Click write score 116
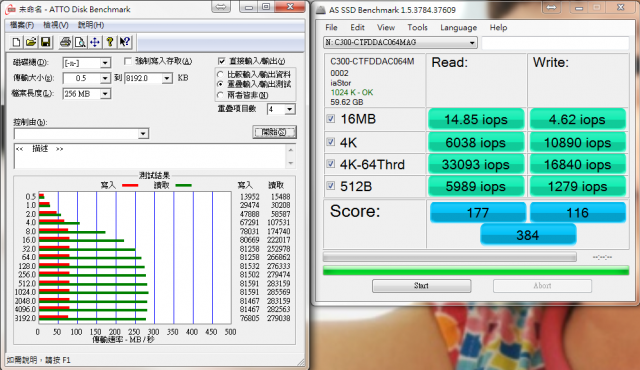This screenshot has width=640, height=370. [x=578, y=213]
